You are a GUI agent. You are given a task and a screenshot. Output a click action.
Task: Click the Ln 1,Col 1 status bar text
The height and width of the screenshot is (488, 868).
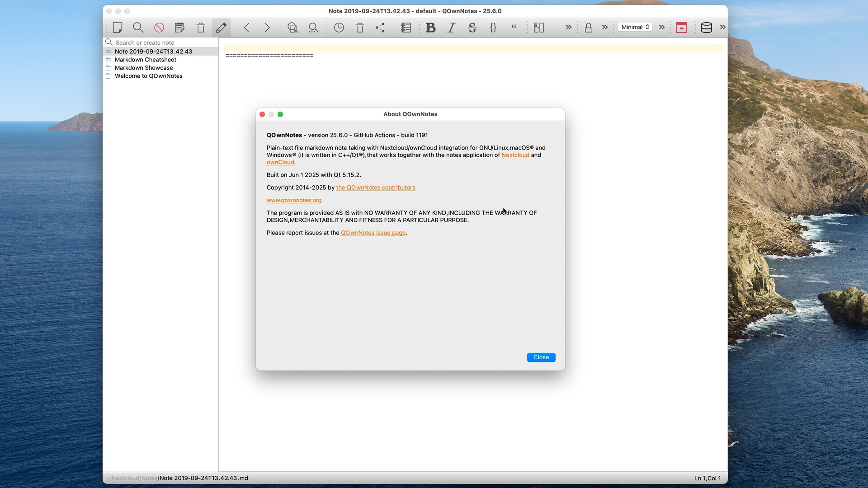click(x=708, y=478)
